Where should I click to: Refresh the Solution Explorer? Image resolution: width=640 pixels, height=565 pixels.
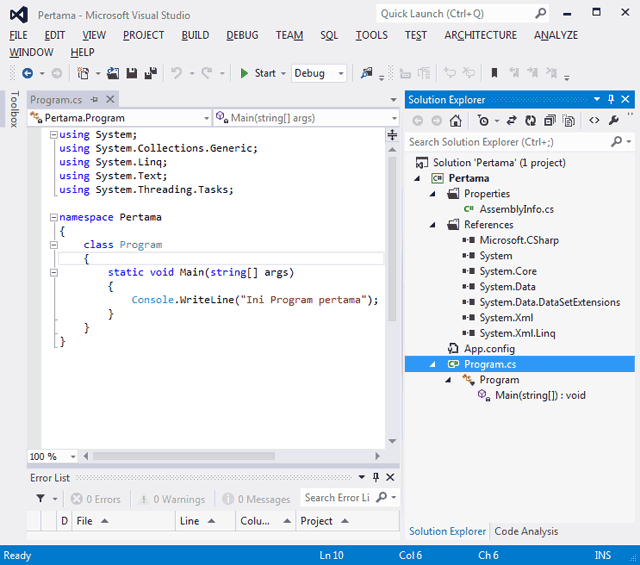(x=530, y=120)
